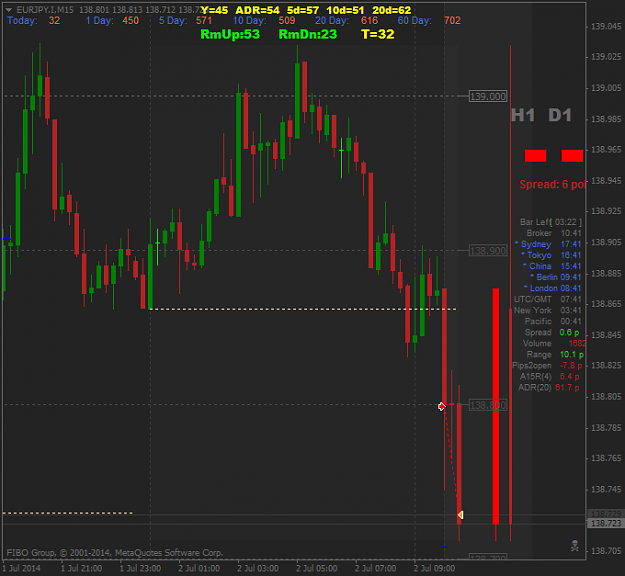Click the current price tag 138.723
This screenshot has height=576, width=625.
click(x=606, y=523)
